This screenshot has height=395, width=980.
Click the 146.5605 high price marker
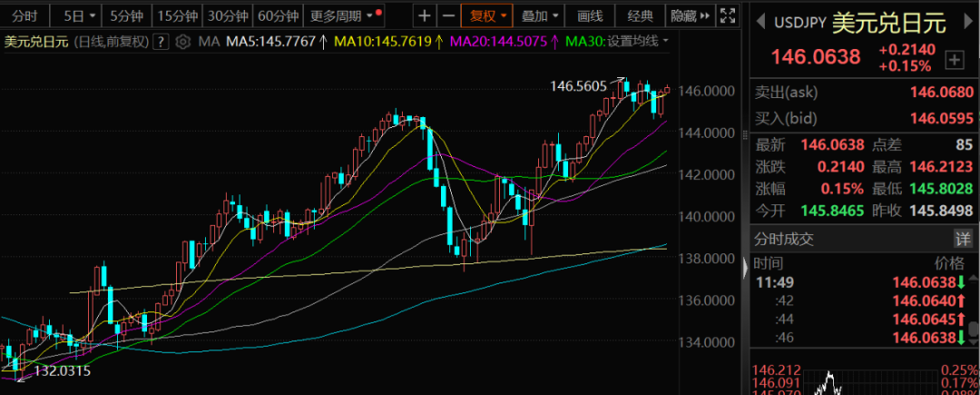(579, 85)
